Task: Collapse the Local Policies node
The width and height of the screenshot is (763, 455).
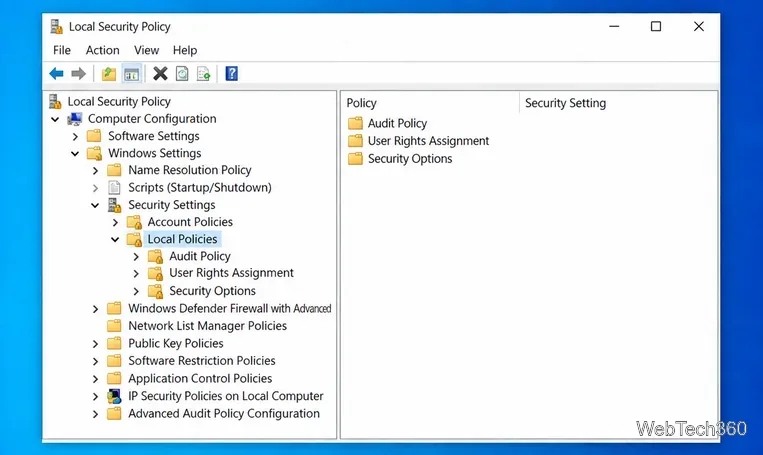Action: (x=115, y=239)
